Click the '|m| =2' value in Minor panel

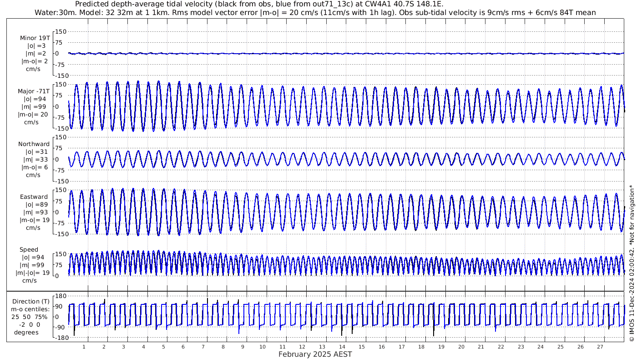coord(36,54)
